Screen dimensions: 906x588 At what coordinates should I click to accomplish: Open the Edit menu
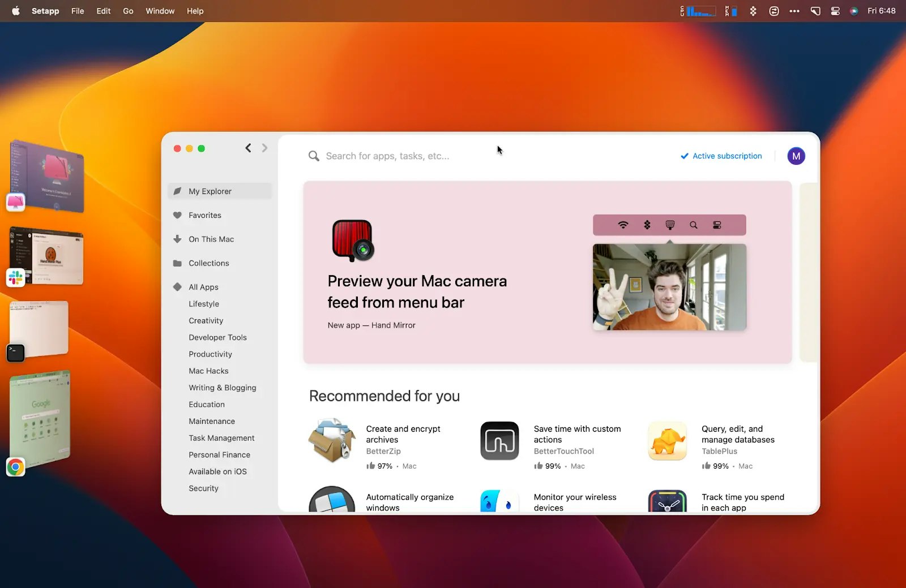click(x=104, y=11)
